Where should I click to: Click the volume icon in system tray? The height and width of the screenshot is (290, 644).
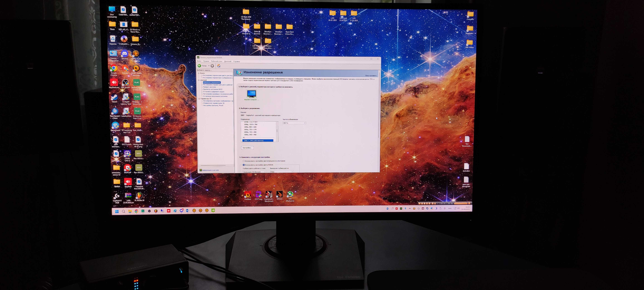458,208
